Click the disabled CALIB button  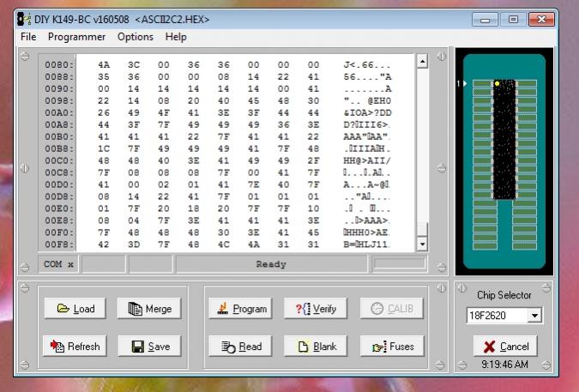392,308
